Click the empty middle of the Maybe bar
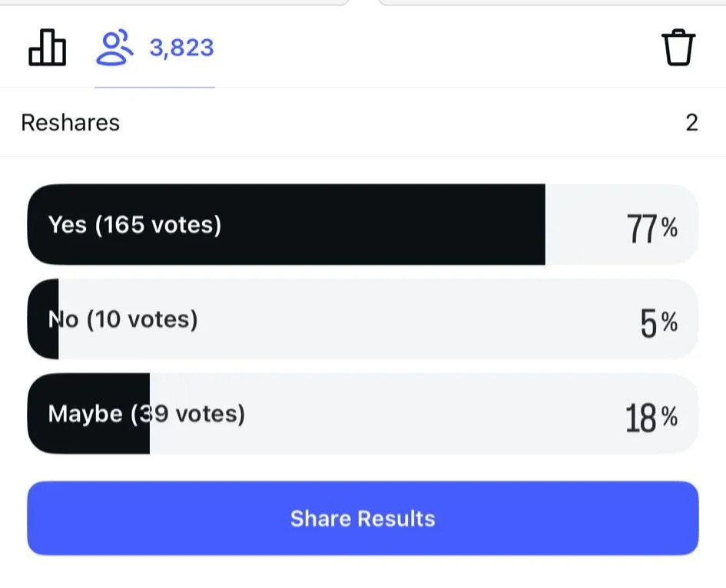This screenshot has width=726, height=588. pyautogui.click(x=423, y=415)
